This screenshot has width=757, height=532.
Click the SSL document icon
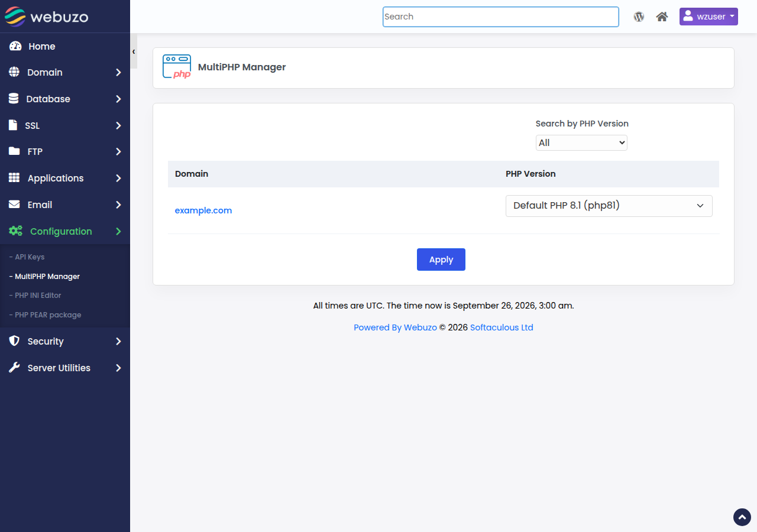pyautogui.click(x=13, y=125)
